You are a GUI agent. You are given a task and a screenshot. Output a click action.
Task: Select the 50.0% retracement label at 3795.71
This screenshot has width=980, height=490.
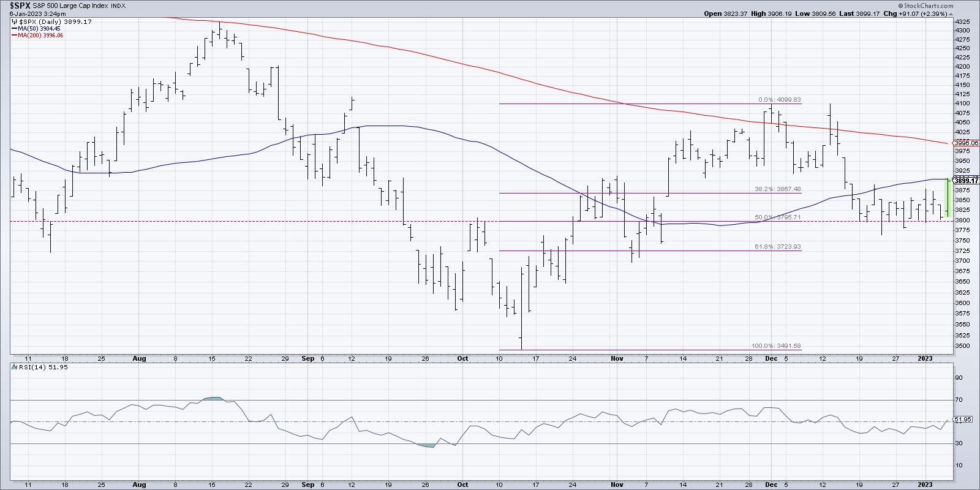[778, 217]
